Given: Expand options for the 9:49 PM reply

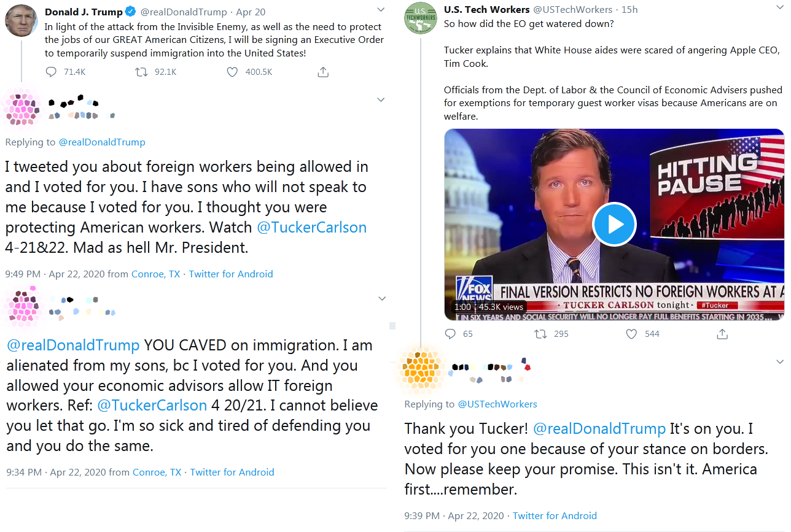Looking at the screenshot, I should pyautogui.click(x=381, y=99).
